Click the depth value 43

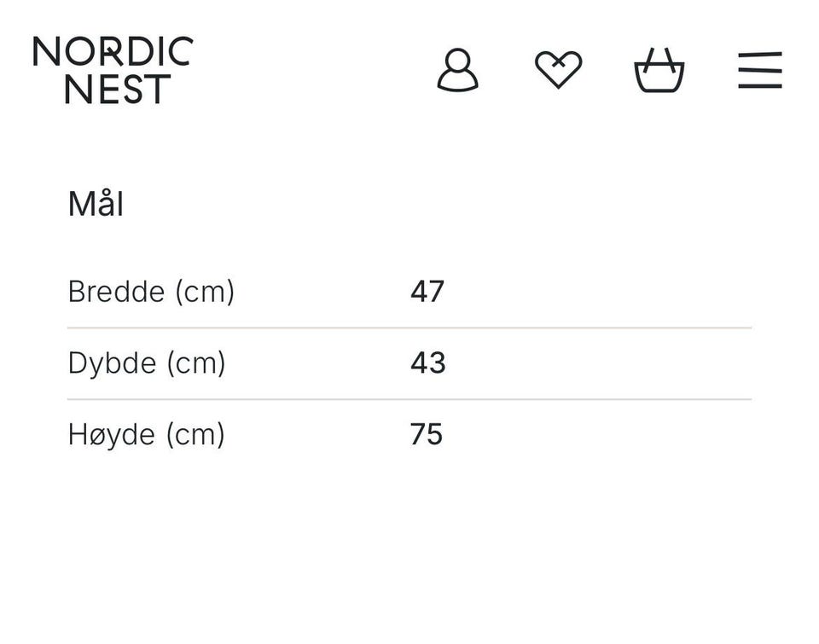coord(427,363)
